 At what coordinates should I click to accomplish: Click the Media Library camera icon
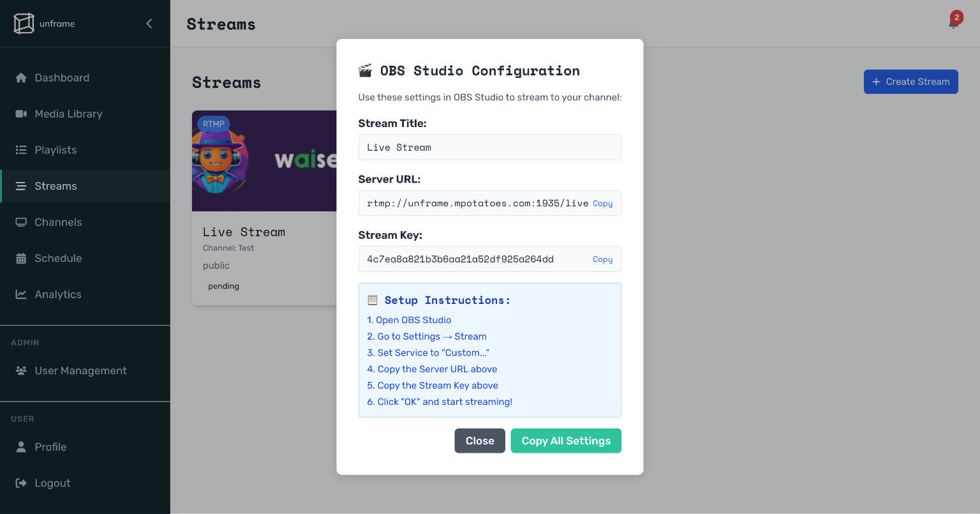point(21,114)
